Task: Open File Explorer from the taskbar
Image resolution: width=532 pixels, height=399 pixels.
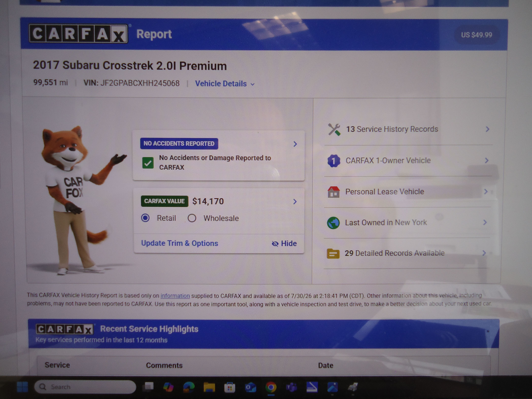Action: pyautogui.click(x=209, y=387)
